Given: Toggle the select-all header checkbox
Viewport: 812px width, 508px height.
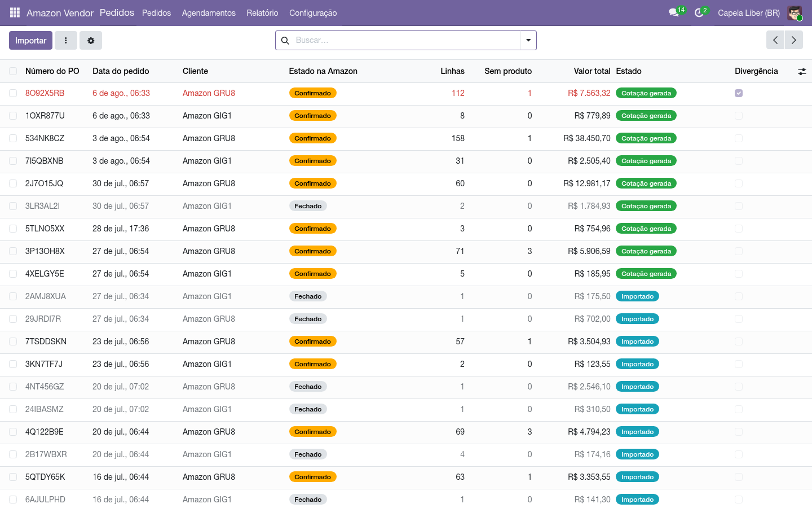Looking at the screenshot, I should (13, 71).
